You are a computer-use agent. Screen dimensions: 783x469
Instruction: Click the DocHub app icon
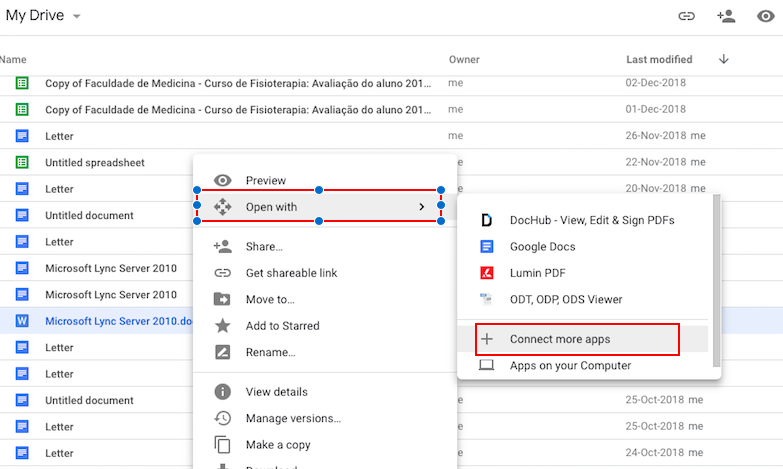486,220
